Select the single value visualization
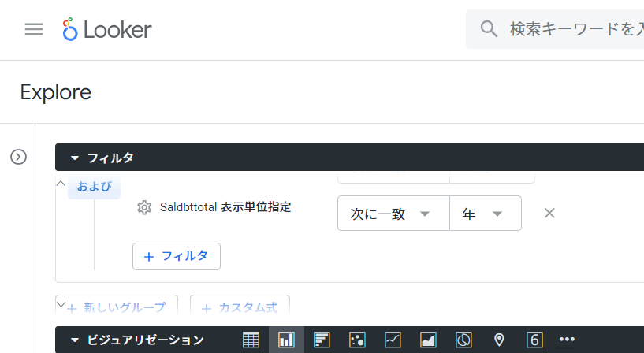This screenshot has height=353, width=644. [534, 340]
